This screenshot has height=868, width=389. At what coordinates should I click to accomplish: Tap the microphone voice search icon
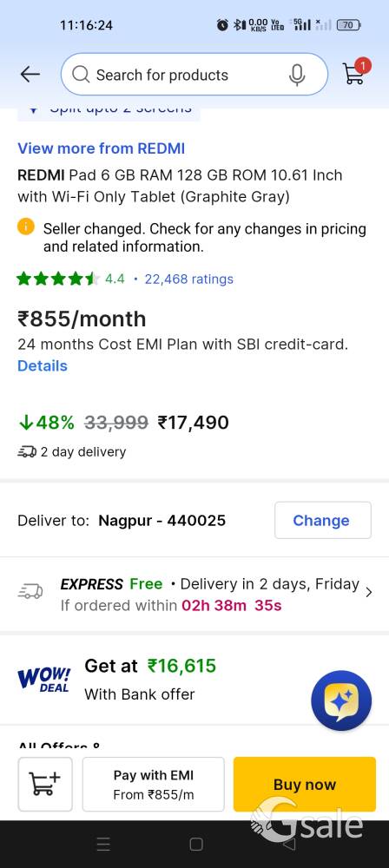click(297, 75)
